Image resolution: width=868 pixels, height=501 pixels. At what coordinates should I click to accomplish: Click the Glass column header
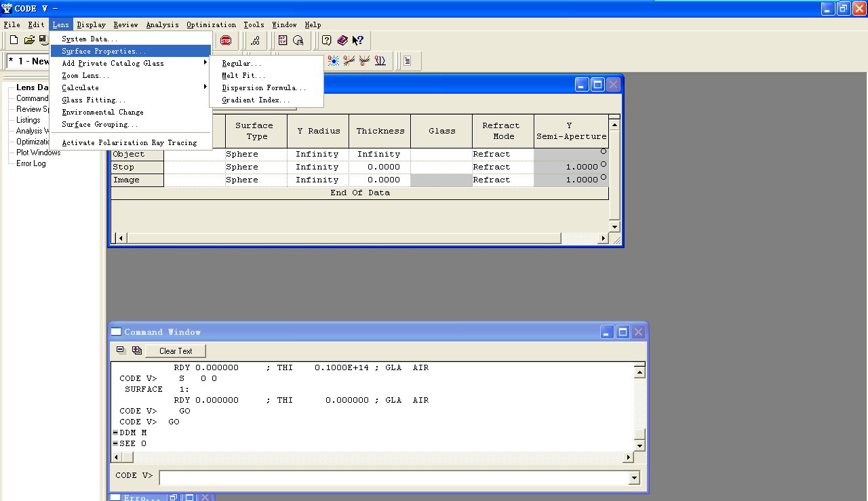(441, 131)
